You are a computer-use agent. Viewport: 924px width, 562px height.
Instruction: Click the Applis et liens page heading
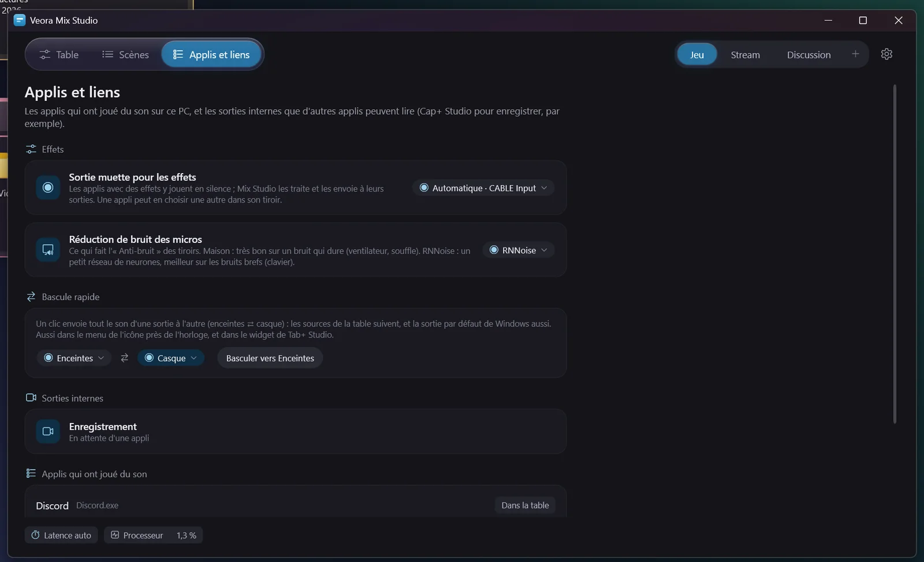tap(72, 92)
